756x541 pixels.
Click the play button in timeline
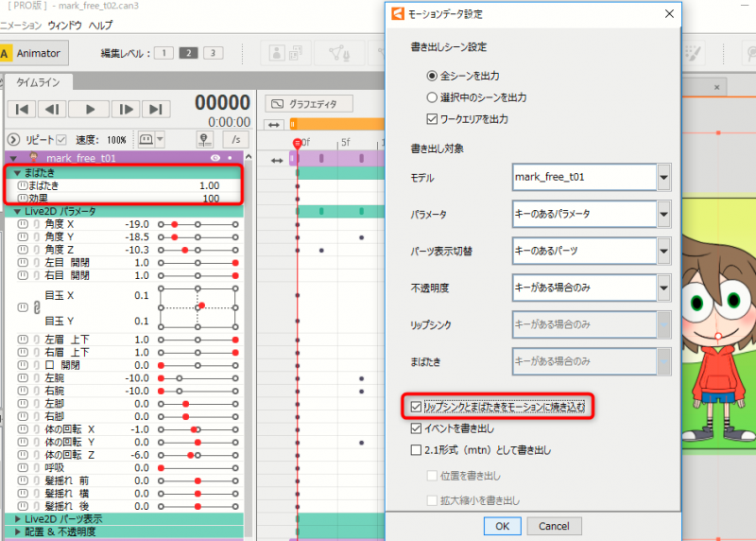tap(90, 110)
